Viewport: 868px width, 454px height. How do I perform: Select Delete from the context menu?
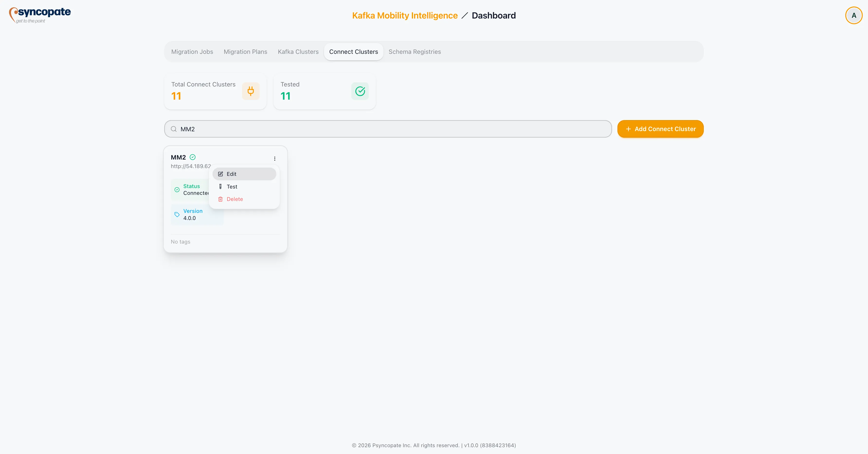pyautogui.click(x=235, y=199)
